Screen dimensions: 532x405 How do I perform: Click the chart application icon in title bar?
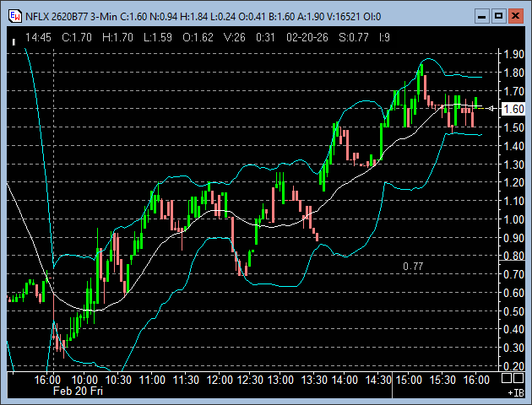tap(14, 16)
